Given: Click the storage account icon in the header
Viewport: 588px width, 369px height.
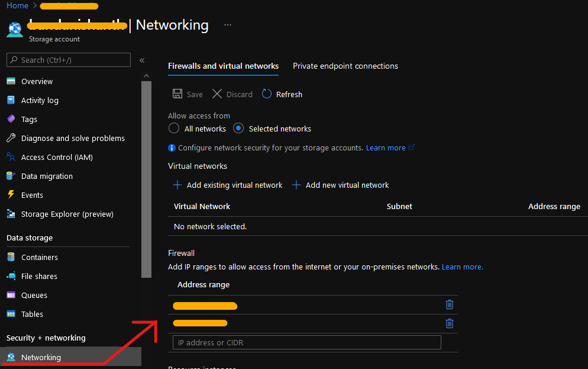Looking at the screenshot, I should pos(15,30).
